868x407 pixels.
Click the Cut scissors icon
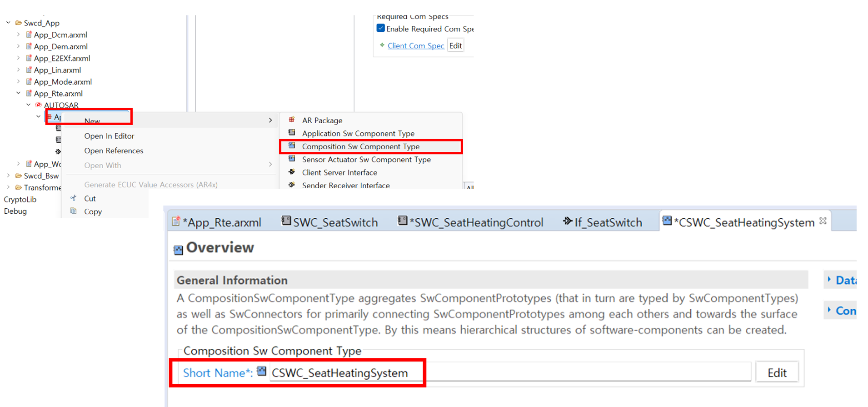74,198
